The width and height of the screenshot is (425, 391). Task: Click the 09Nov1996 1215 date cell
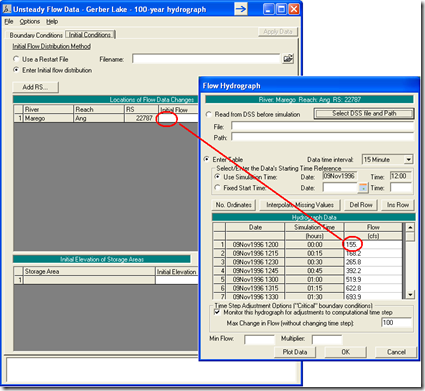(255, 253)
